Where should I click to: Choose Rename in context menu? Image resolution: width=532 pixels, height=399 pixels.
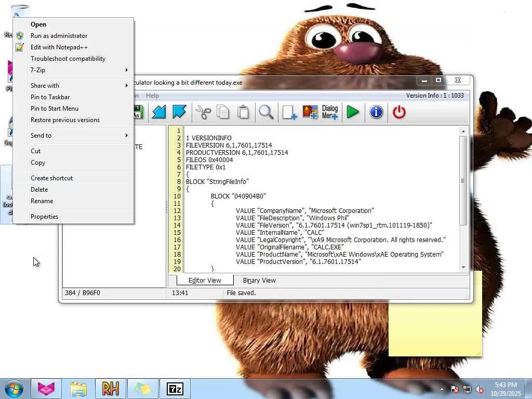tap(74, 201)
